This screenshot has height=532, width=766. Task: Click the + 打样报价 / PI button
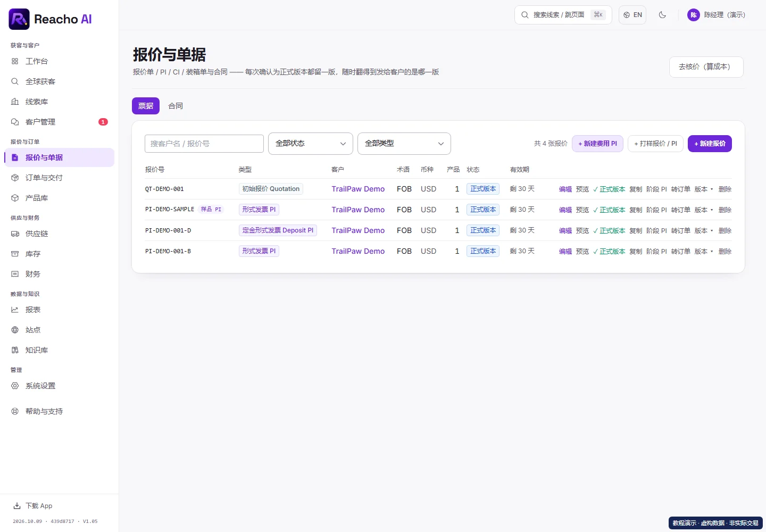655,144
